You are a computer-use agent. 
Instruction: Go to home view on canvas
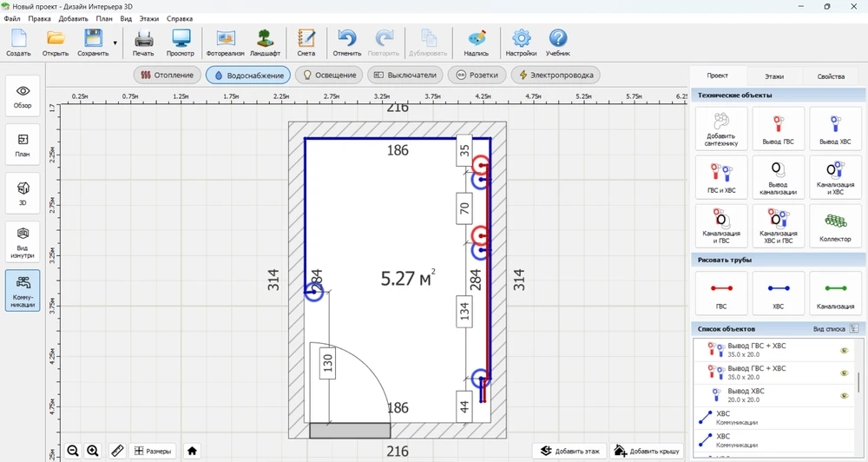pyautogui.click(x=192, y=451)
